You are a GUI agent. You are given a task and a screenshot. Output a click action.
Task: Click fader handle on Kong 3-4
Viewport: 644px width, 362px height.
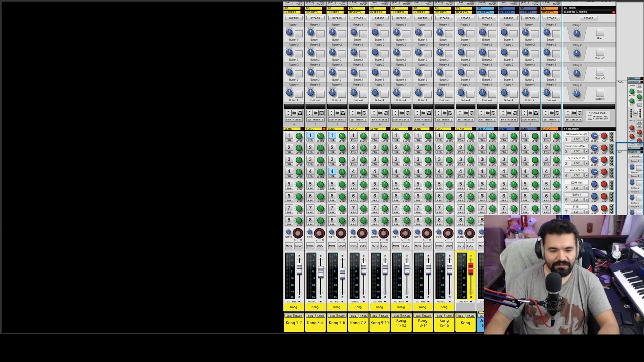coord(321,272)
